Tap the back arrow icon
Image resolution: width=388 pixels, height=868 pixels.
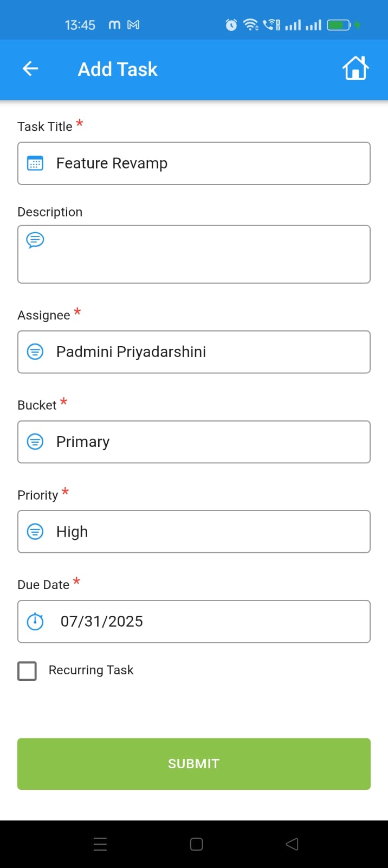point(30,69)
